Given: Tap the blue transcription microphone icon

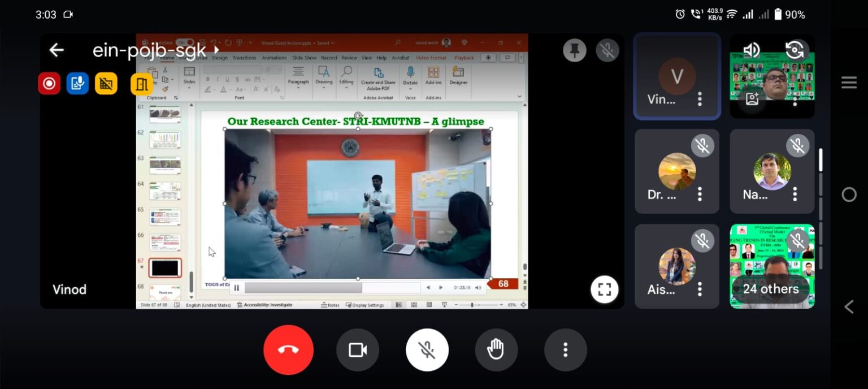Looking at the screenshot, I should (77, 84).
